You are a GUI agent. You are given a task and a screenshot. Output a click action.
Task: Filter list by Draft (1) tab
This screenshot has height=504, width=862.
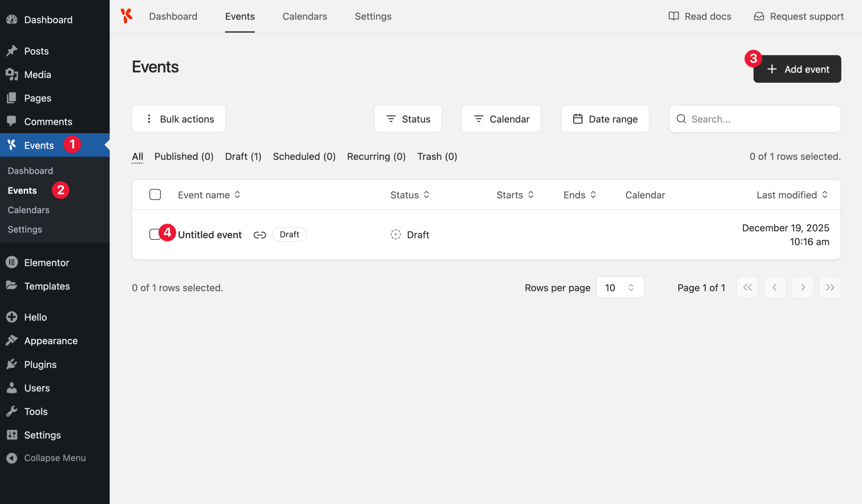[x=243, y=157]
